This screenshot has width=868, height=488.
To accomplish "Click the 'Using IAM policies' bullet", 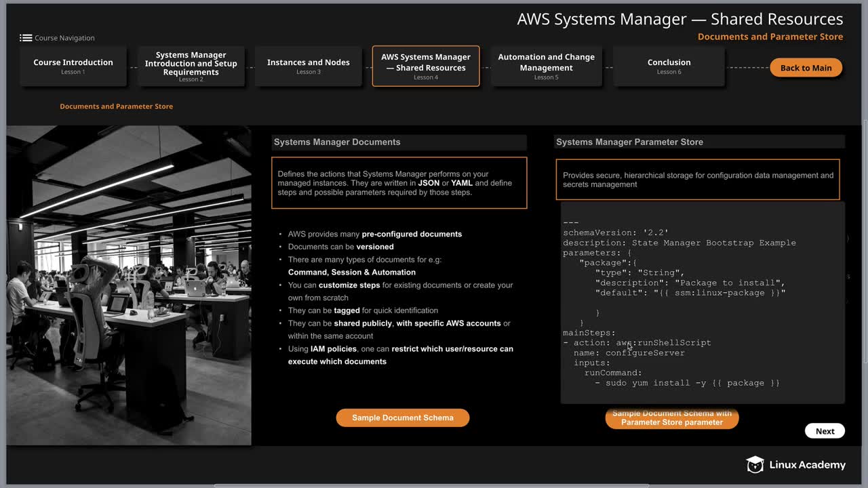I will tap(401, 355).
